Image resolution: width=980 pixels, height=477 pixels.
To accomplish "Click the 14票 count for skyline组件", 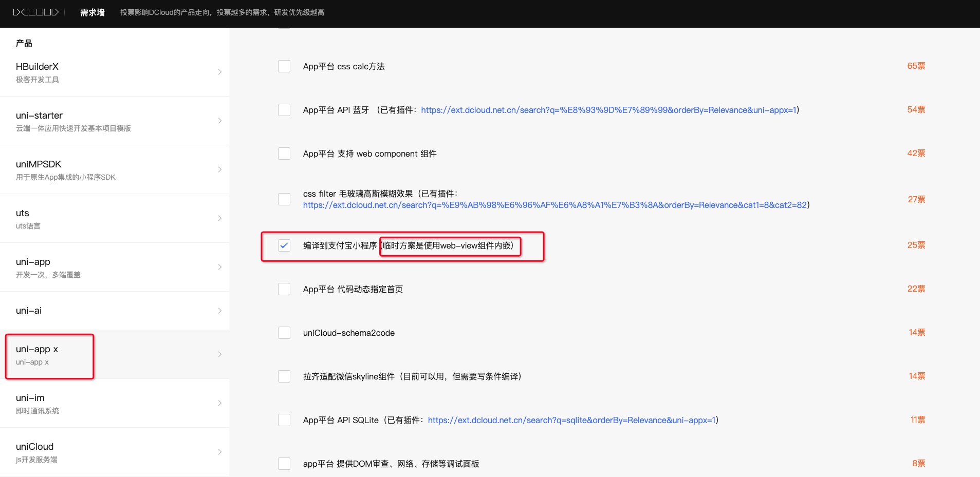I will (x=917, y=376).
